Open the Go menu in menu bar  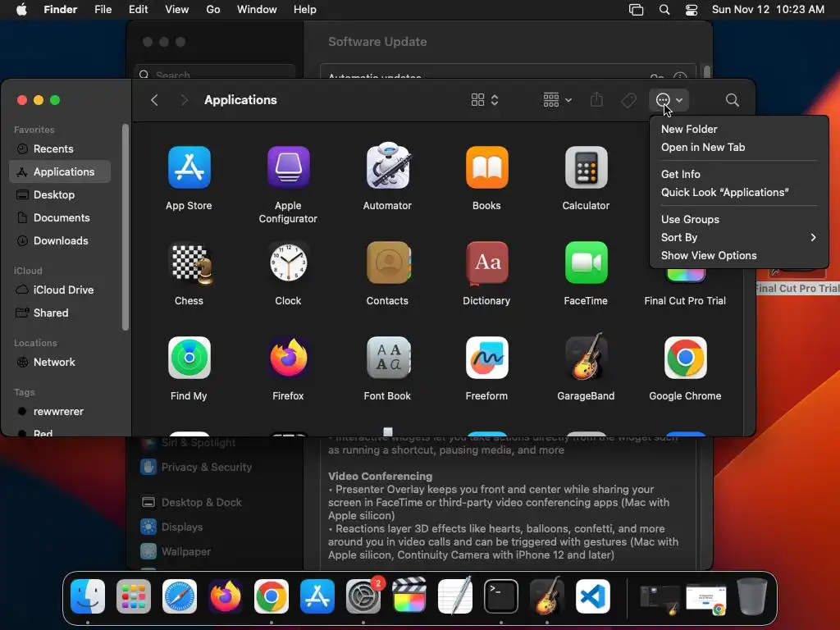pyautogui.click(x=213, y=10)
